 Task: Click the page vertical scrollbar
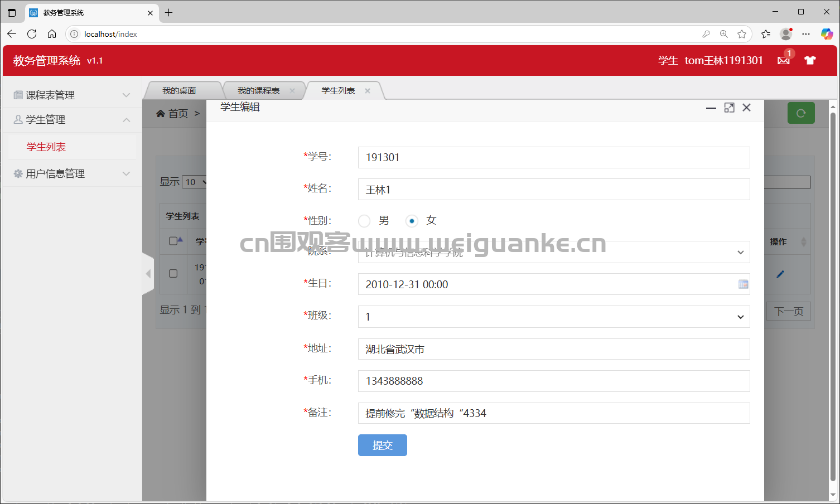click(x=833, y=295)
